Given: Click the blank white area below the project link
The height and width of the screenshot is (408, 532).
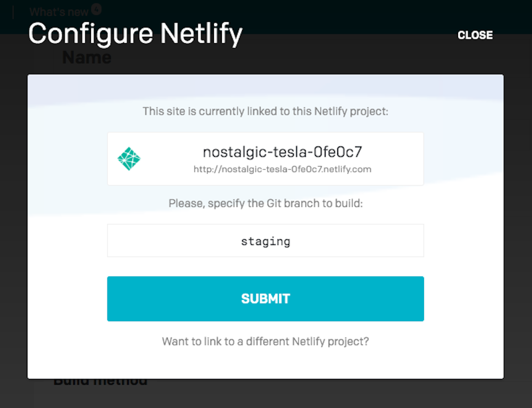Looking at the screenshot, I should [265, 363].
